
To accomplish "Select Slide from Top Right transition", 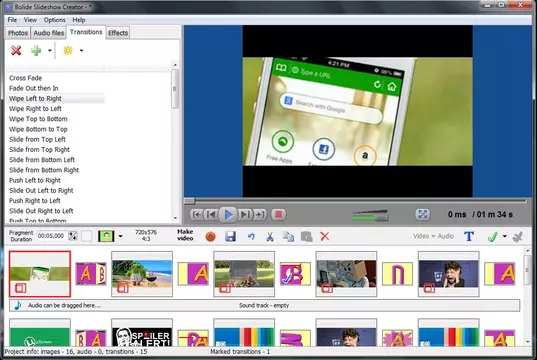I will [39, 150].
